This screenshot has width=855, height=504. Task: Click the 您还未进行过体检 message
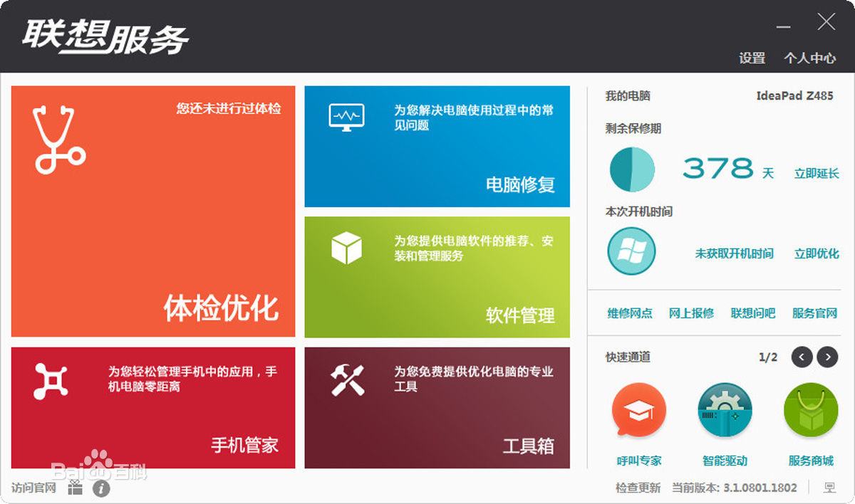(229, 109)
